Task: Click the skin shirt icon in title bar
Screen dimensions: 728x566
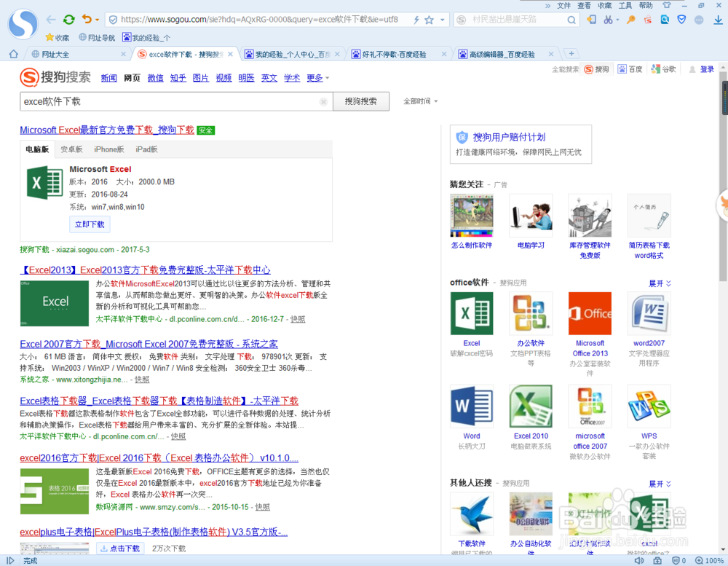Action: (x=667, y=5)
